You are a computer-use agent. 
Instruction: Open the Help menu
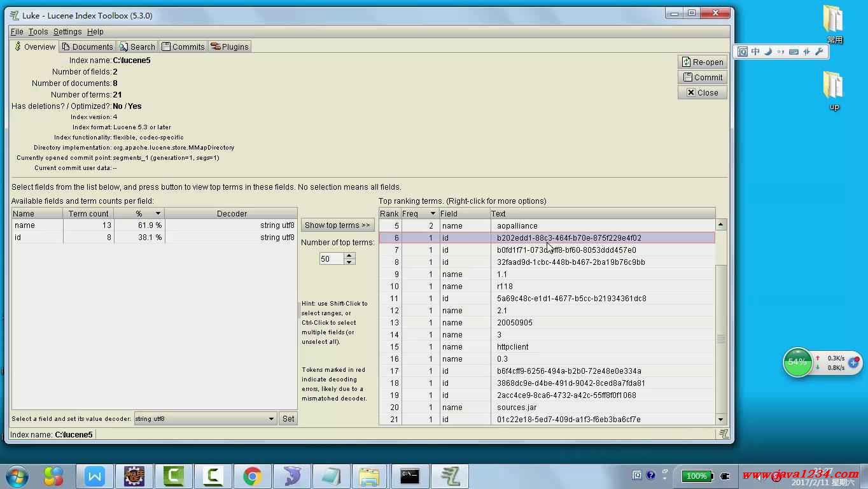click(95, 31)
